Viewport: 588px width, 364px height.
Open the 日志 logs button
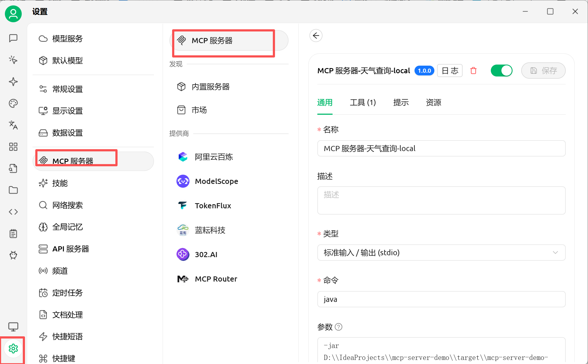[x=450, y=71]
